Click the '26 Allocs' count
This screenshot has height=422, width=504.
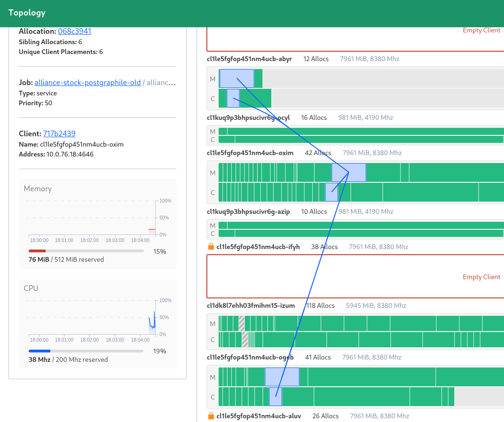pyautogui.click(x=325, y=416)
